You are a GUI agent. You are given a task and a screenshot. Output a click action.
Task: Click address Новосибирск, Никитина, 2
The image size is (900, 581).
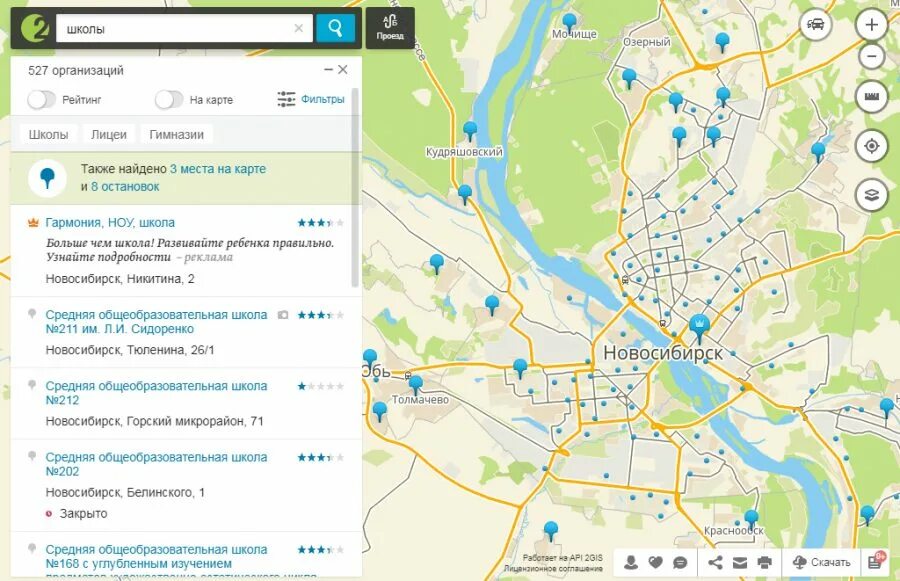click(x=120, y=279)
